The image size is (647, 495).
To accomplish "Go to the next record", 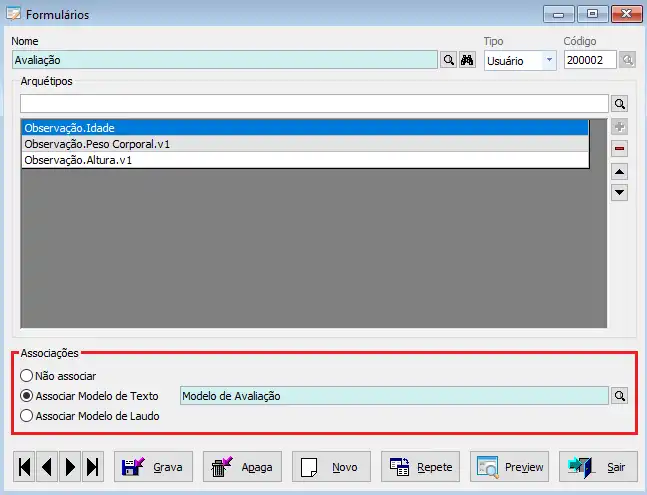I will [x=70, y=467].
